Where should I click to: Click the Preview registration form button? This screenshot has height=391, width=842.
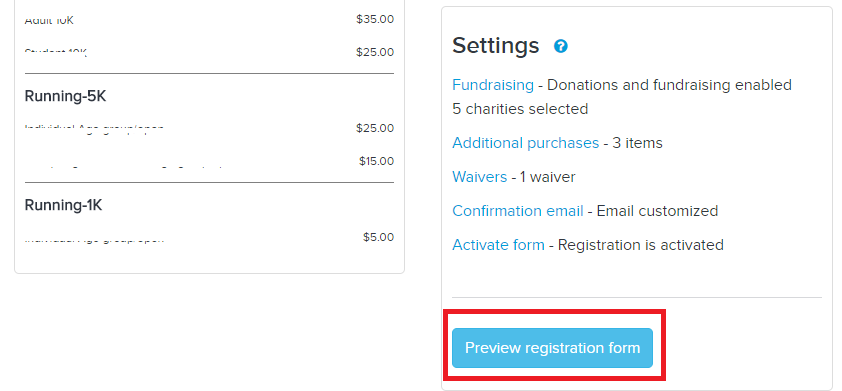click(553, 348)
